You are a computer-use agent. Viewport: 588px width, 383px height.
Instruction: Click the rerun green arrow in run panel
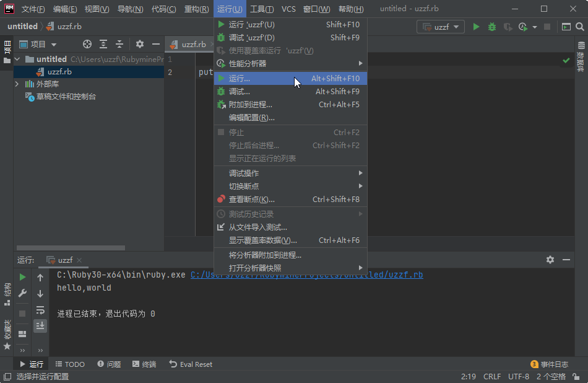pyautogui.click(x=22, y=278)
